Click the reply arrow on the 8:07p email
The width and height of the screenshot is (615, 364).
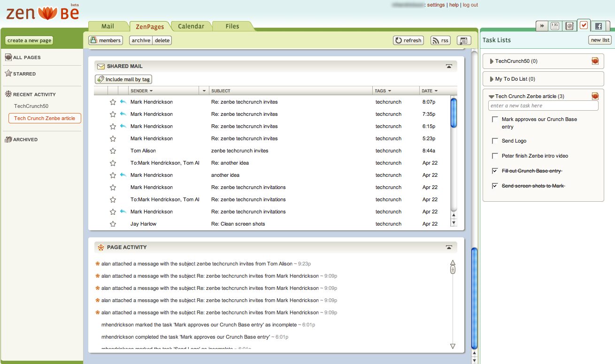123,102
